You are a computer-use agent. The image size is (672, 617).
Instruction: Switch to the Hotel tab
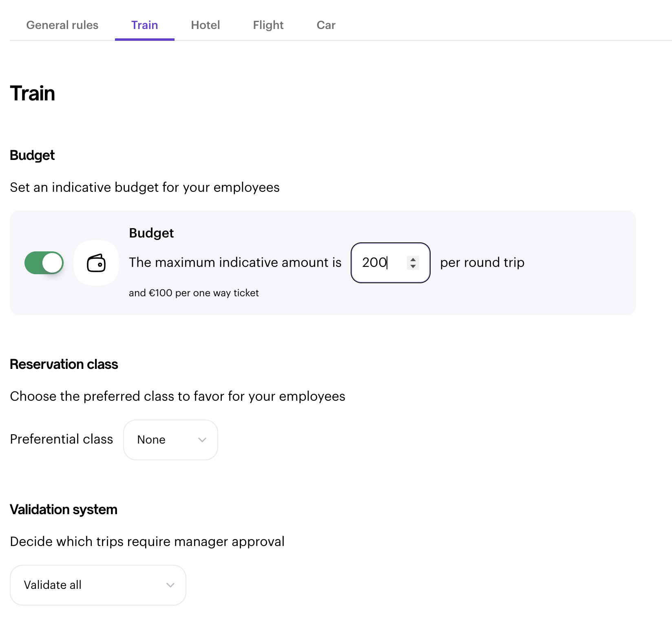coord(206,25)
